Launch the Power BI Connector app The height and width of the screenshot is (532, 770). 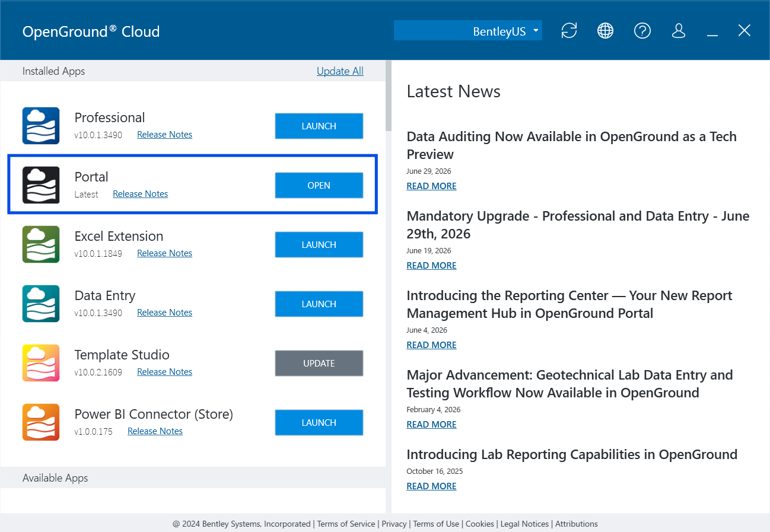[319, 423]
